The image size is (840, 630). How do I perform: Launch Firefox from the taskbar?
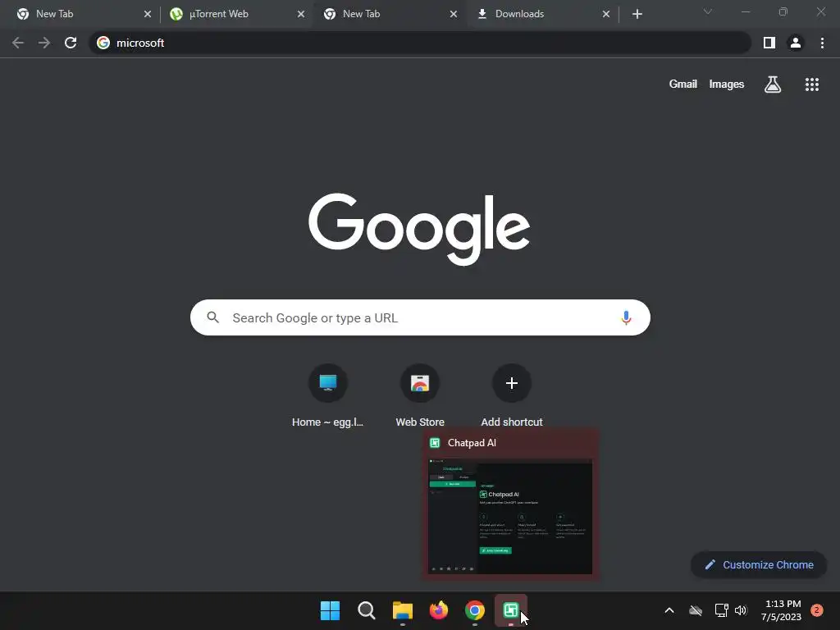click(439, 610)
